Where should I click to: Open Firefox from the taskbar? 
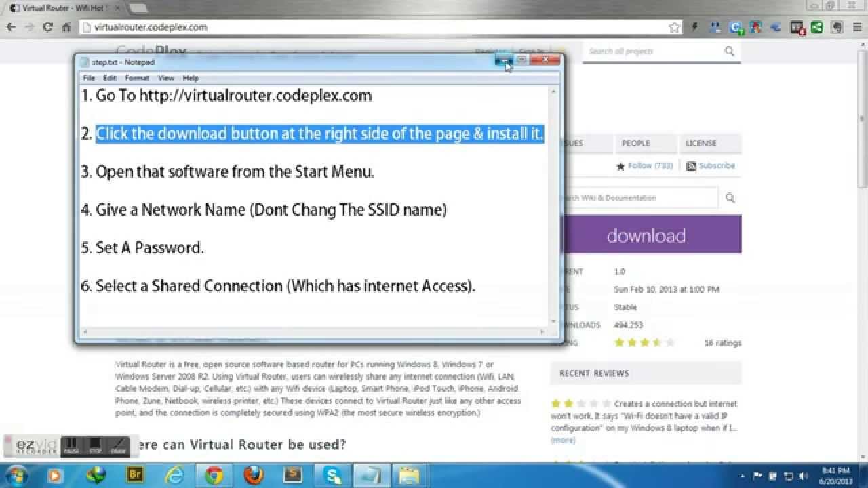254,475
